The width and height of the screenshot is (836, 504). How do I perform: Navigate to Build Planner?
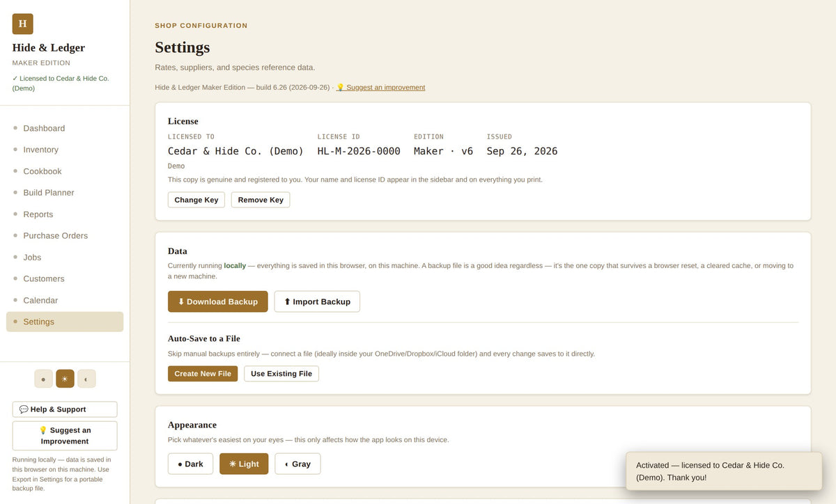point(65,193)
